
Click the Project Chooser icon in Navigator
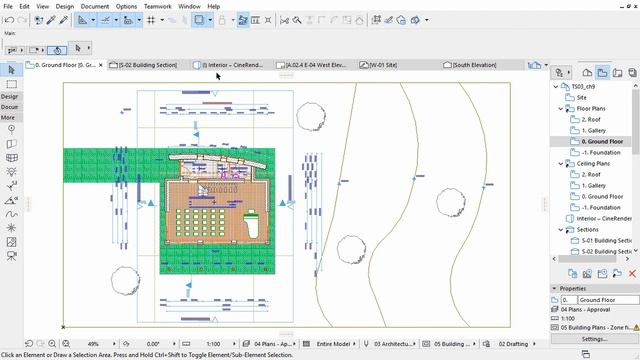[x=562, y=73]
